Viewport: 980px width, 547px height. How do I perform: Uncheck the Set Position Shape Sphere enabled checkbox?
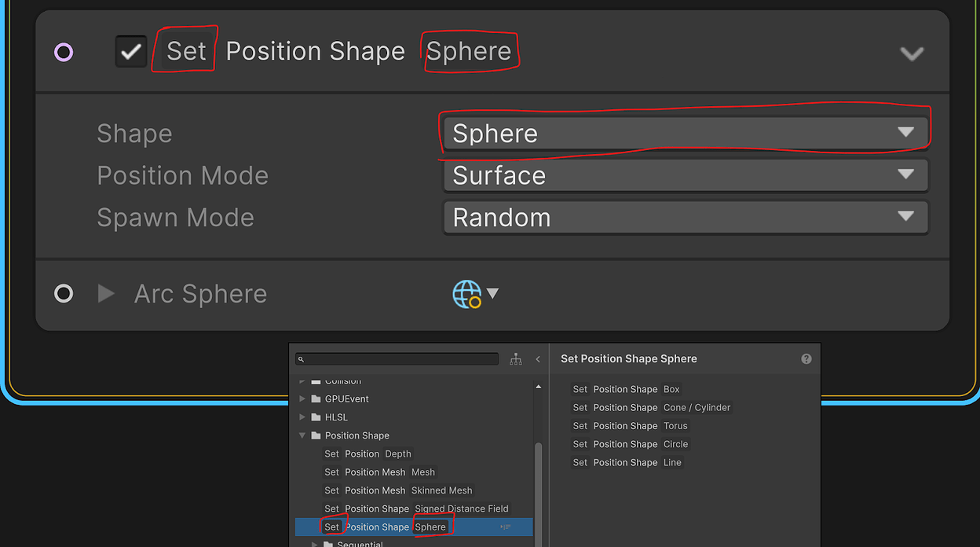130,50
